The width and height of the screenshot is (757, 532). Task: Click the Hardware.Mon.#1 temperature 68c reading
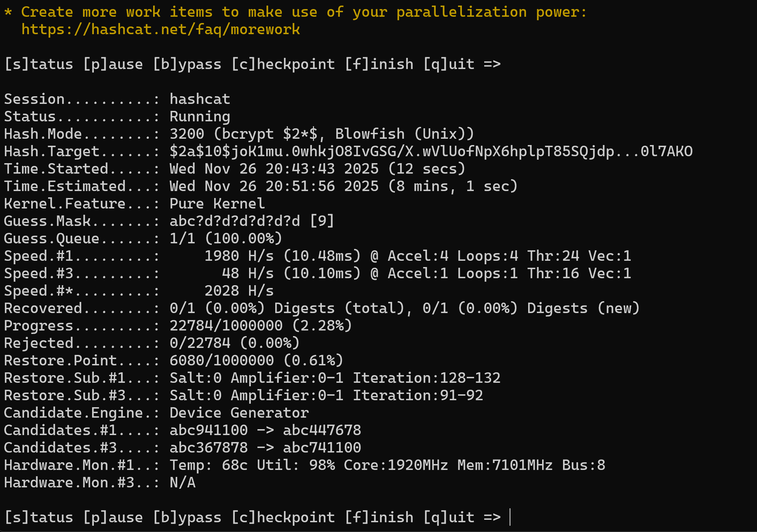pos(234,465)
